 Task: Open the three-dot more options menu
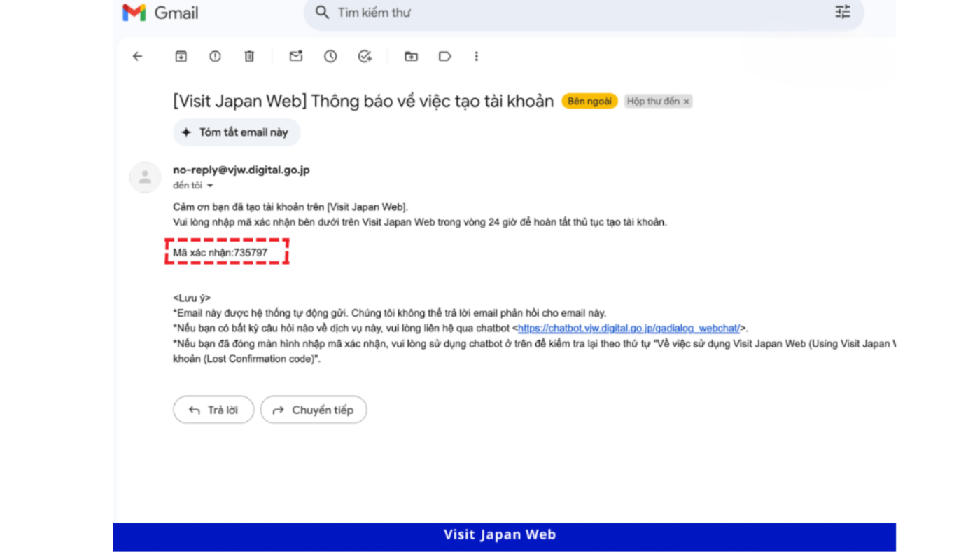pyautogui.click(x=477, y=57)
